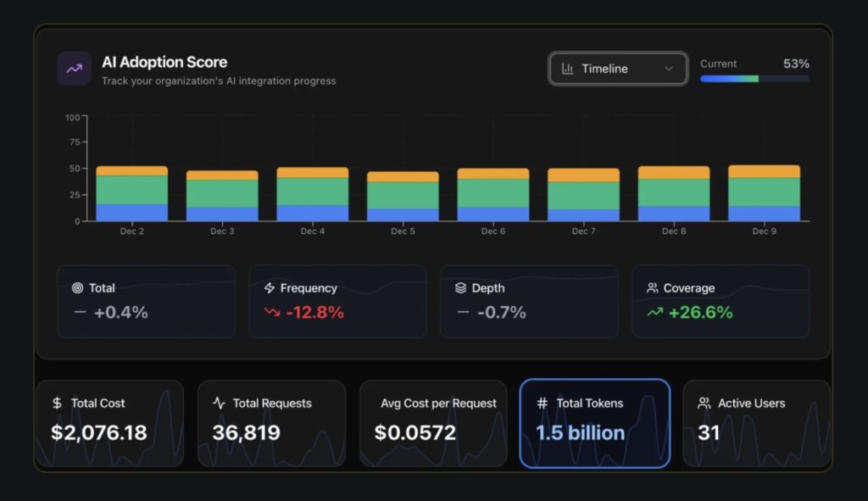
Task: Click the hash icon next to Total Tokens
Action: tap(542, 404)
